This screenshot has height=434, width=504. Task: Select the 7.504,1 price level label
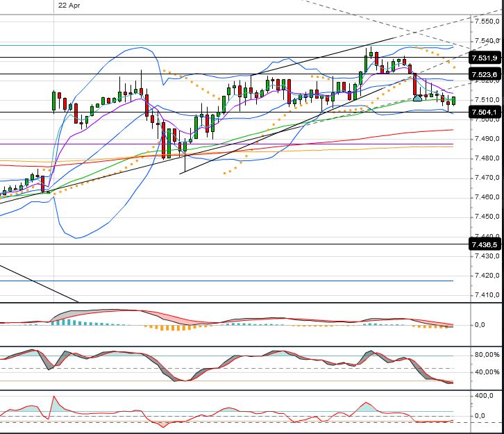[x=485, y=112]
